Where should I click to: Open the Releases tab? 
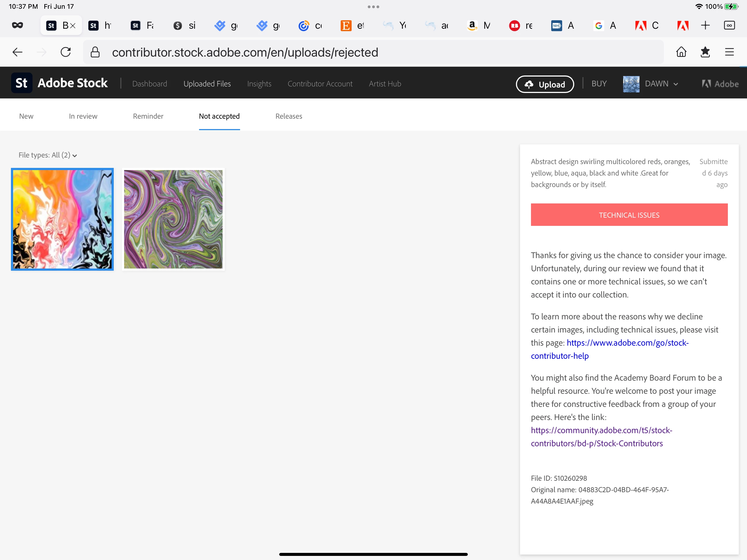pos(289,116)
